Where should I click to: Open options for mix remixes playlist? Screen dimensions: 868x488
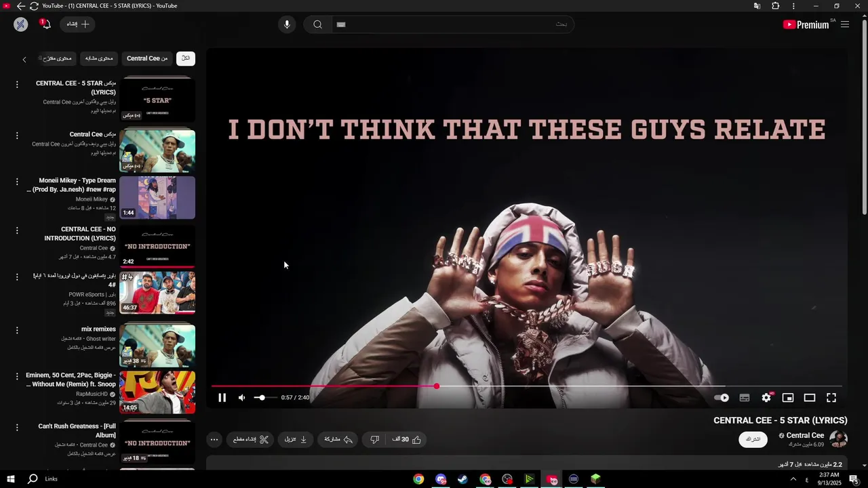17,330
